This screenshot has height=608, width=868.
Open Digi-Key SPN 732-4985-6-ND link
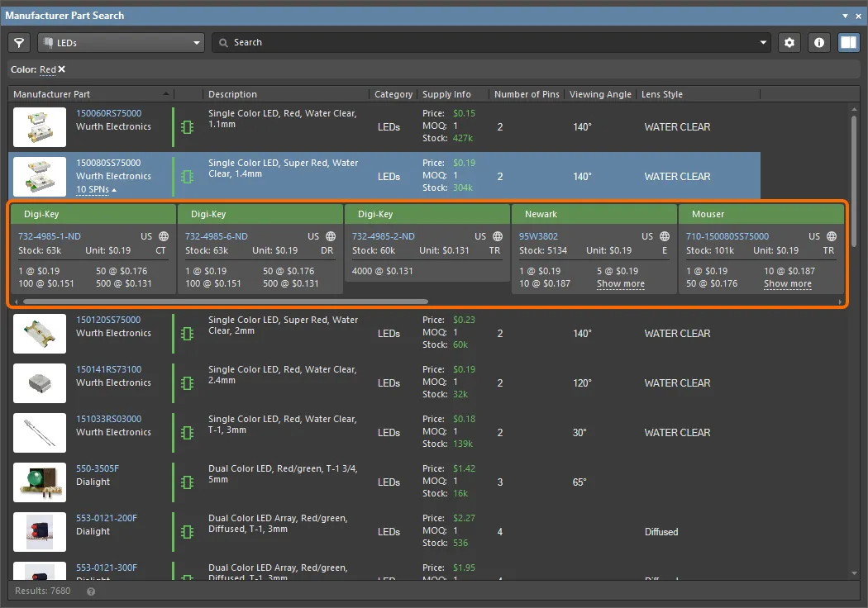(x=217, y=237)
